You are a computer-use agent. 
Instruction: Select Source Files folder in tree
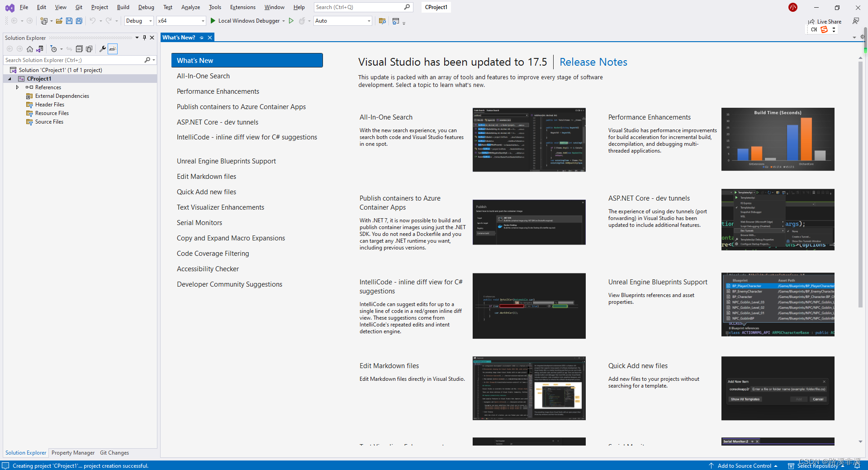(49, 122)
